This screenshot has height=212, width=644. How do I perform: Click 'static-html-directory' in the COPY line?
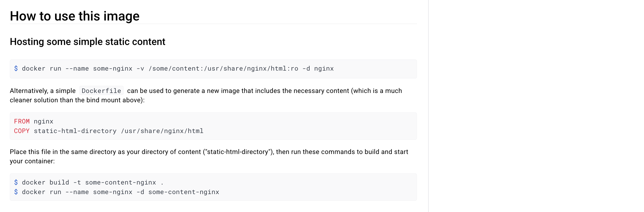point(75,131)
